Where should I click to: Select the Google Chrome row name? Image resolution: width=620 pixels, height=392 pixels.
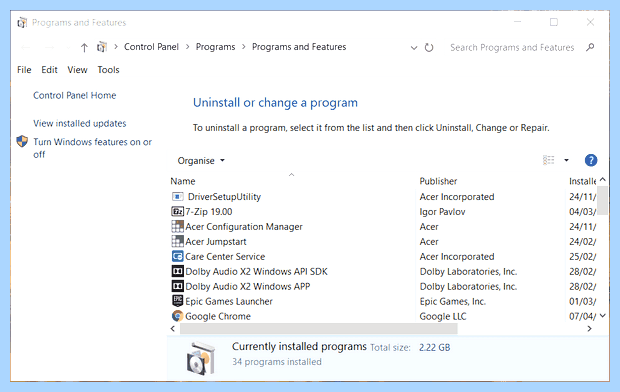point(218,316)
